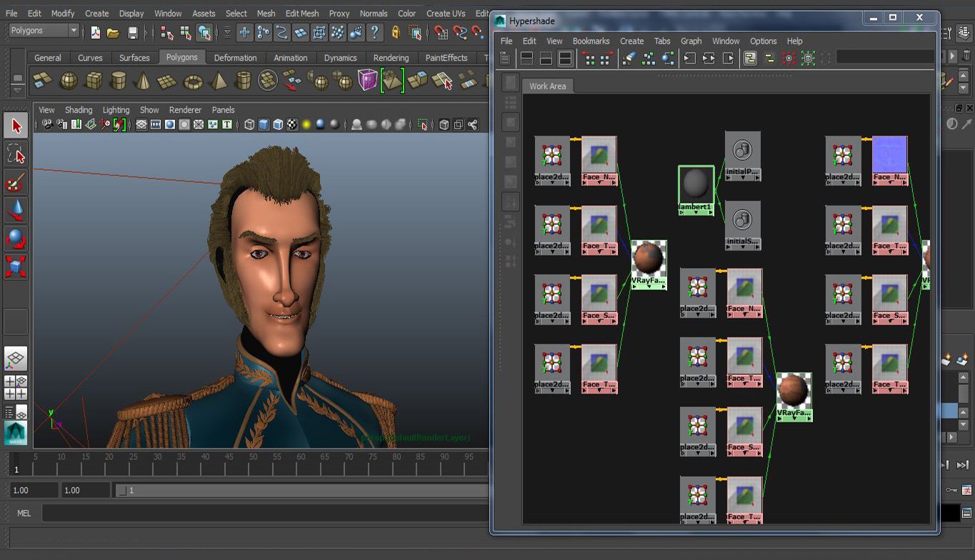Show input connections icon in Hypershade
975x560 pixels.
pyautogui.click(x=690, y=59)
